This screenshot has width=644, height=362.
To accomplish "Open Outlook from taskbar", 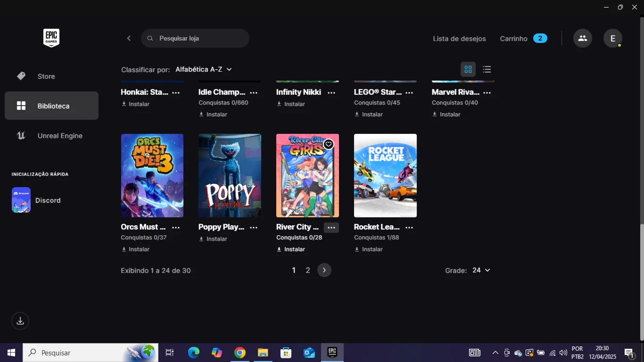I will point(309,353).
